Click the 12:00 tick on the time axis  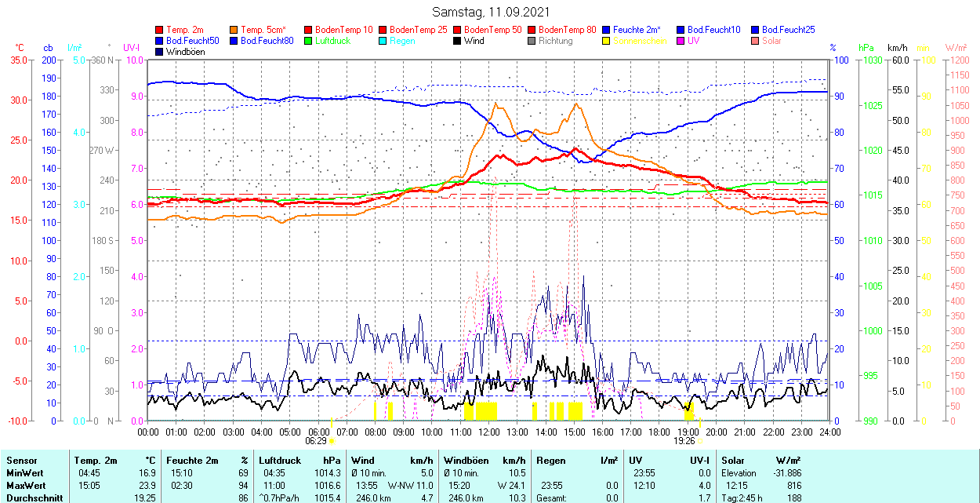488,432
